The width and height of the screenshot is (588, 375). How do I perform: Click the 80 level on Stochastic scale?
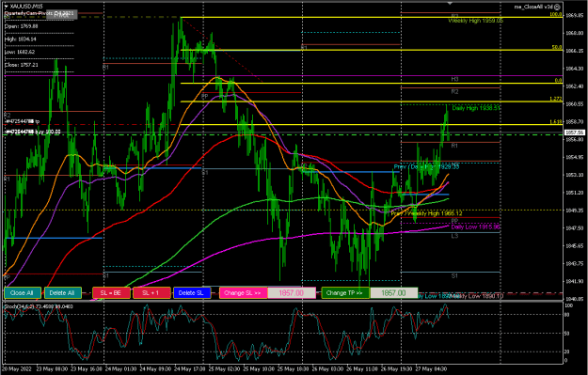(567, 315)
